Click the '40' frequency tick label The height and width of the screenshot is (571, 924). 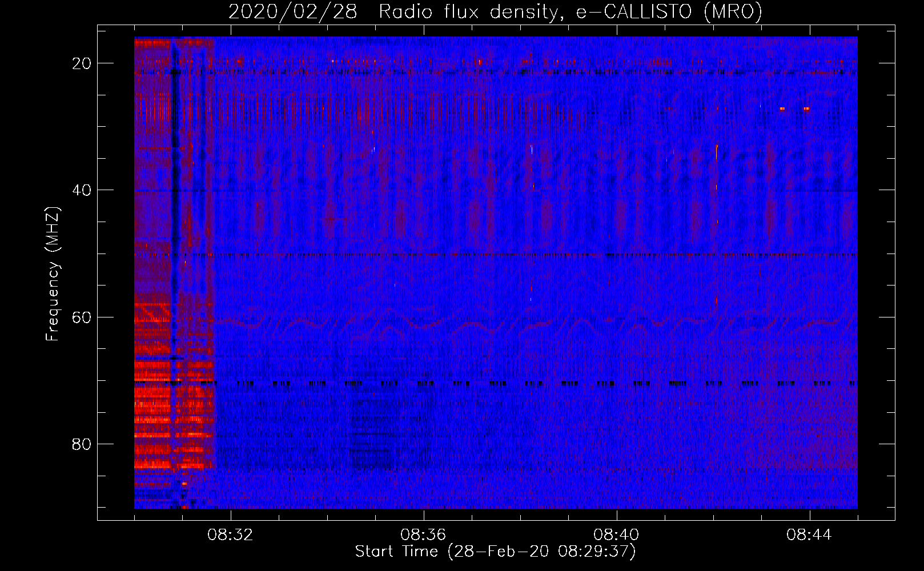click(82, 190)
